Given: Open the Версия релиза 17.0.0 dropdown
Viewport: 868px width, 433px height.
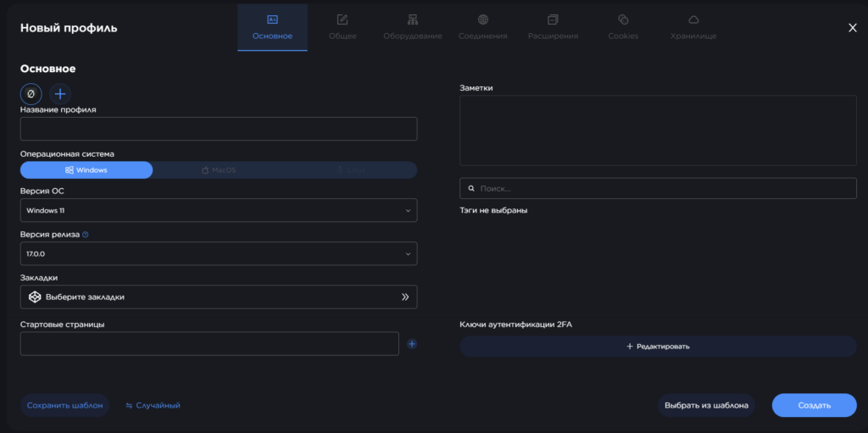Looking at the screenshot, I should coord(219,253).
